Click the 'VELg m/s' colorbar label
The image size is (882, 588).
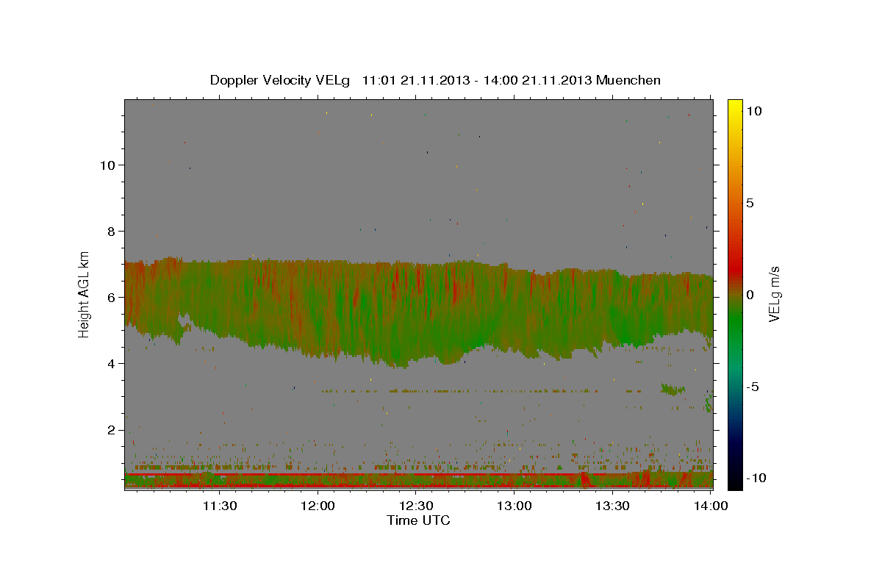[774, 294]
